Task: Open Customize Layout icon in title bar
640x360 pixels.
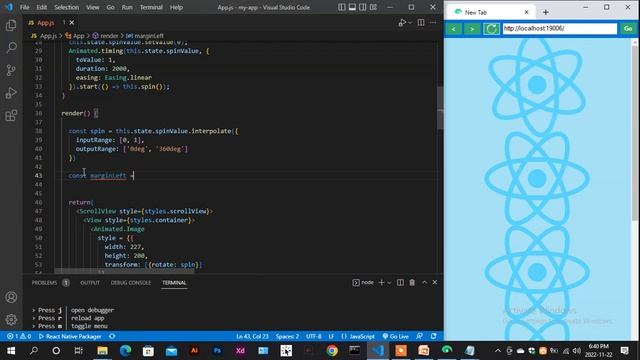Action: (x=373, y=7)
